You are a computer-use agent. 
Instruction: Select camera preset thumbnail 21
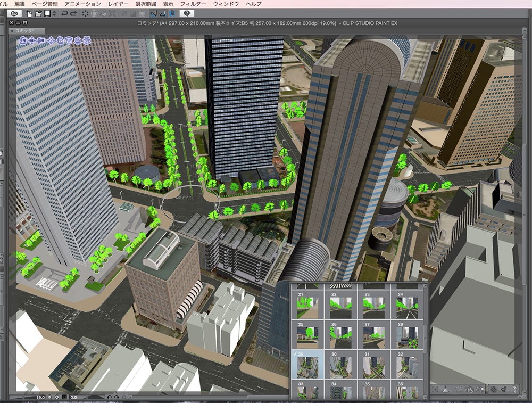pos(307,305)
